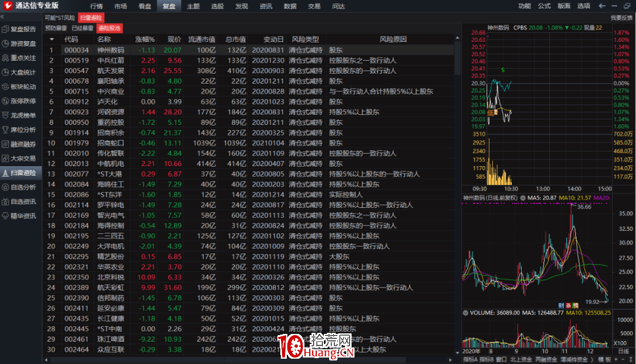Select the 扫雷避险 top tab
The image size is (636, 364).
pyautogui.click(x=91, y=18)
